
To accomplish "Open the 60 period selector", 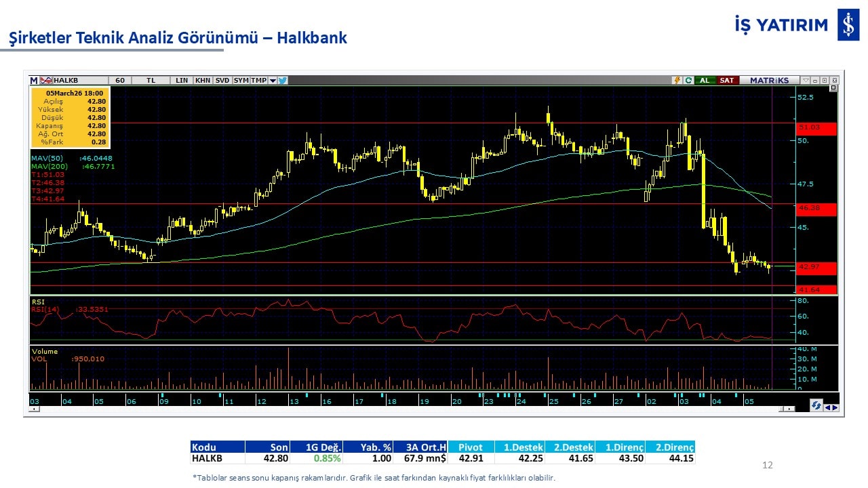I will [120, 80].
